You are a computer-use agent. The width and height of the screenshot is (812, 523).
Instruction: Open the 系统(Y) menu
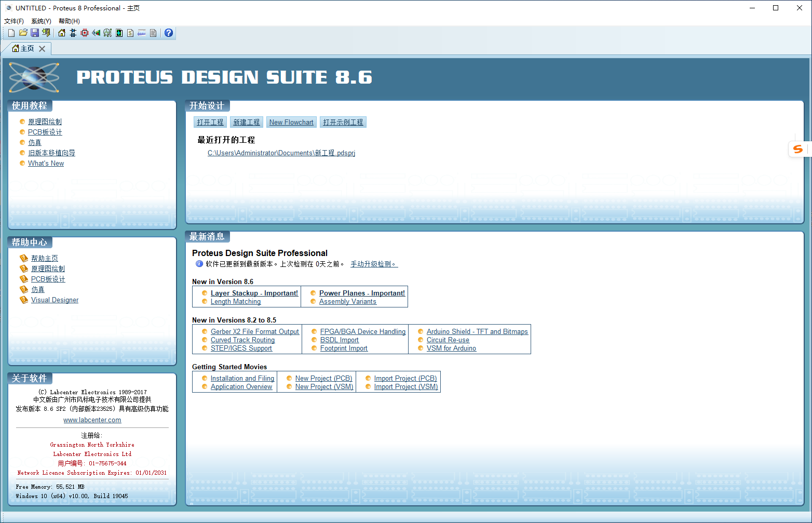41,21
